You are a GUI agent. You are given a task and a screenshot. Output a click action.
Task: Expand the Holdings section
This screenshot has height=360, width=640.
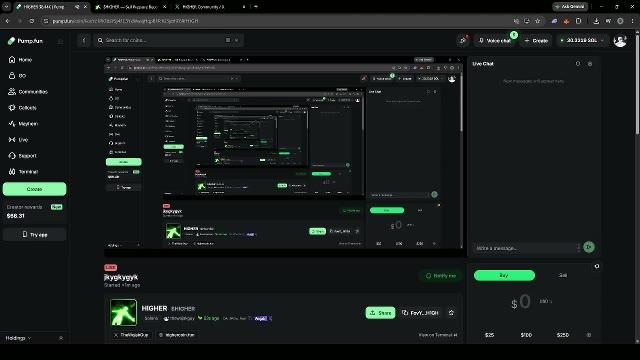click(x=18, y=338)
